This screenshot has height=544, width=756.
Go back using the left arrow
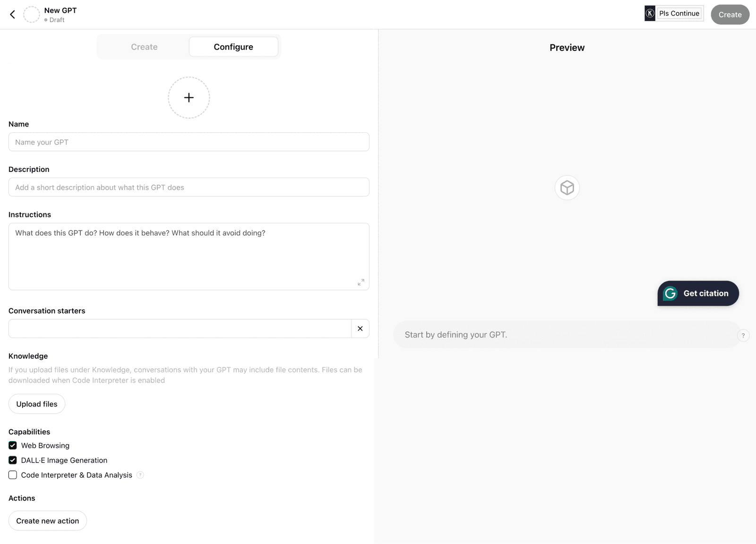[13, 15]
